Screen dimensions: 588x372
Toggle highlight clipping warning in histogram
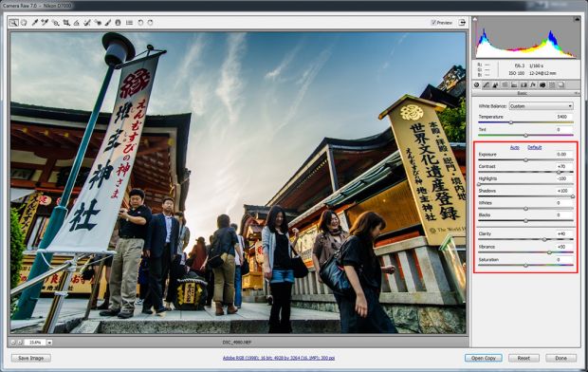[x=577, y=19]
